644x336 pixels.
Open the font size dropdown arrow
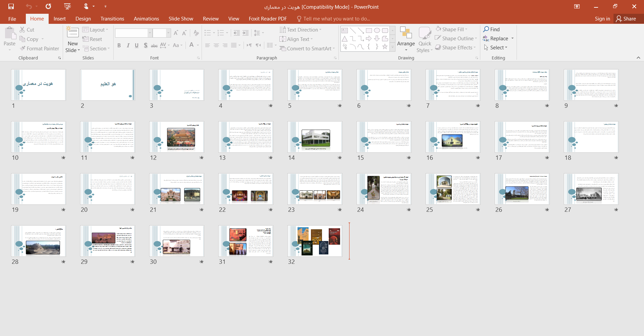pos(168,33)
